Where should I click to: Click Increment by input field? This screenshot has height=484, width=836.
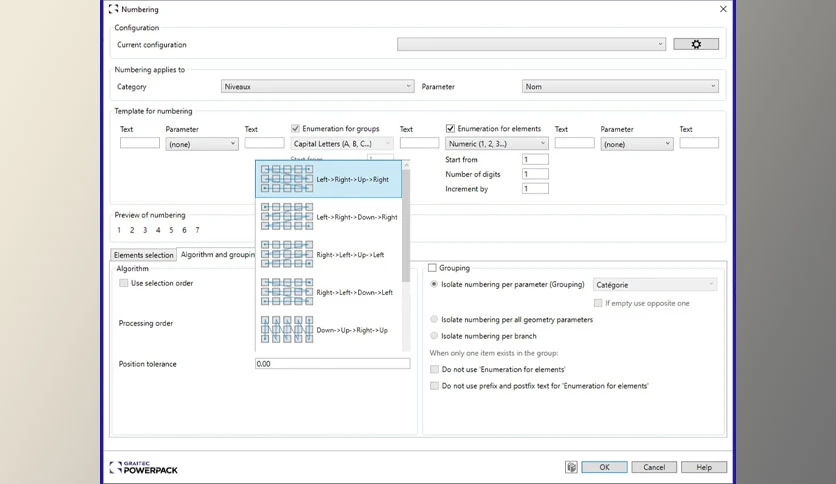click(535, 188)
